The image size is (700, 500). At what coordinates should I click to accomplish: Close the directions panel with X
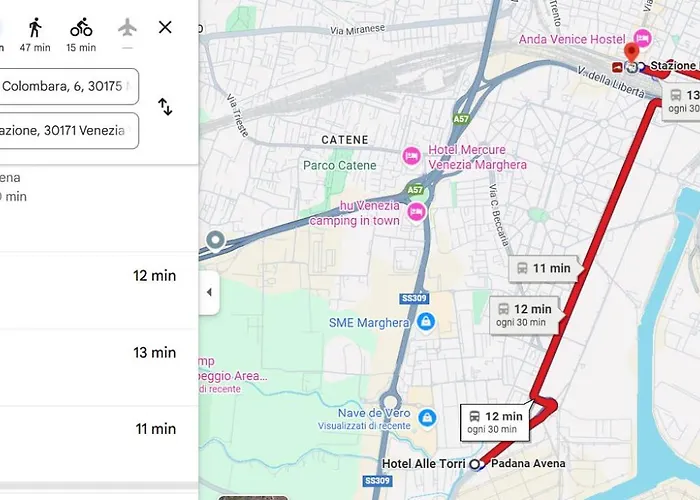pyautogui.click(x=165, y=27)
